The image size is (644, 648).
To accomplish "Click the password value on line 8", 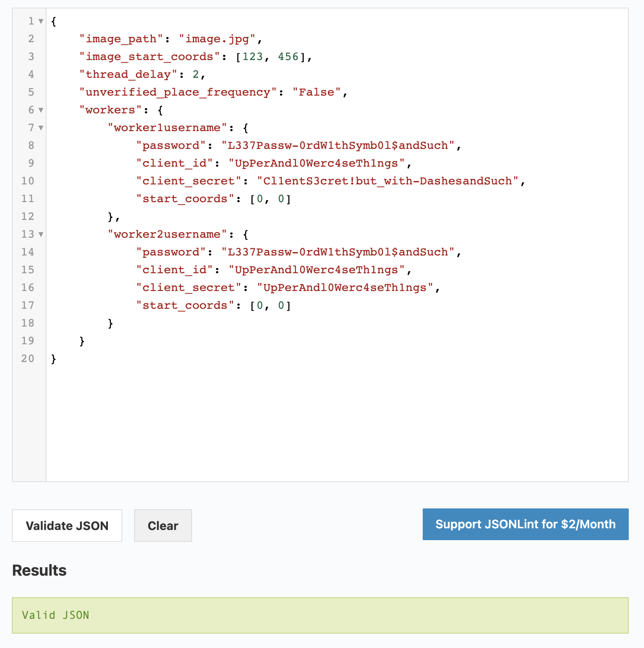I will pyautogui.click(x=338, y=146).
